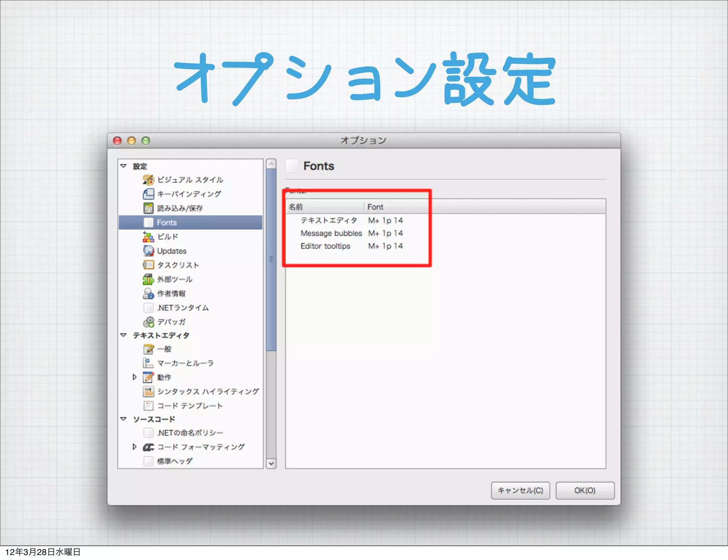This screenshot has height=560, width=728.
Task: Open the Updates globe icon
Action: (x=148, y=251)
